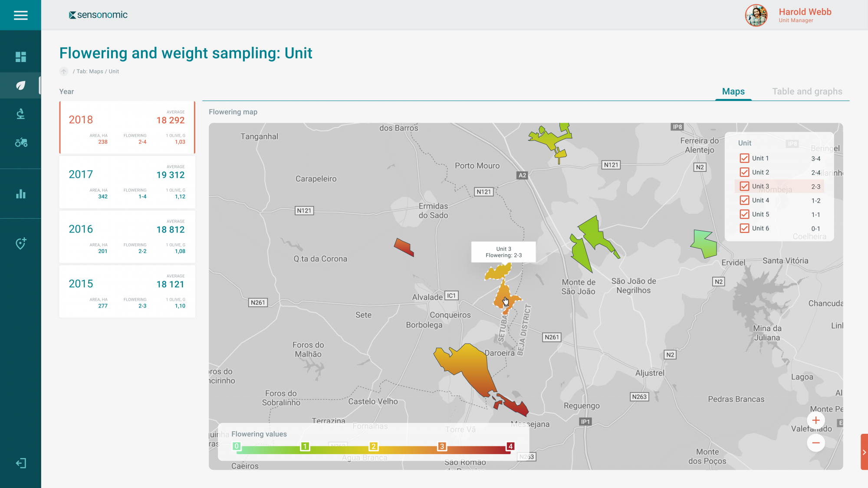Click Harold Webb's profile avatar
Screen dimensions: 868x488
tap(756, 15)
